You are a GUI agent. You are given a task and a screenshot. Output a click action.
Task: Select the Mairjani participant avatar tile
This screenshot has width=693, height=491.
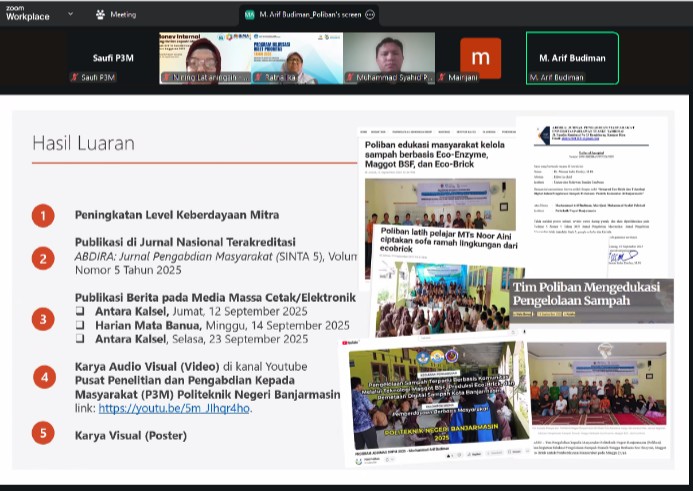480,58
